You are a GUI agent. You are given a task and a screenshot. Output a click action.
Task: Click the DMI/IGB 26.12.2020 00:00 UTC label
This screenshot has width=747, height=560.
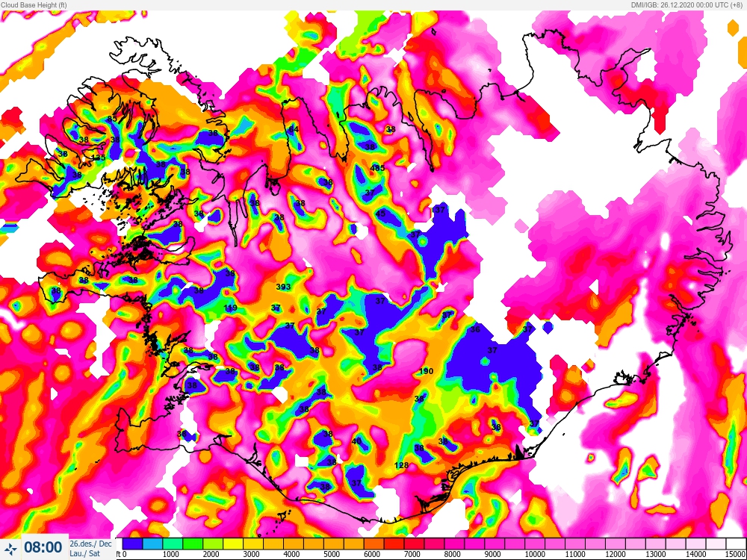(x=687, y=4)
